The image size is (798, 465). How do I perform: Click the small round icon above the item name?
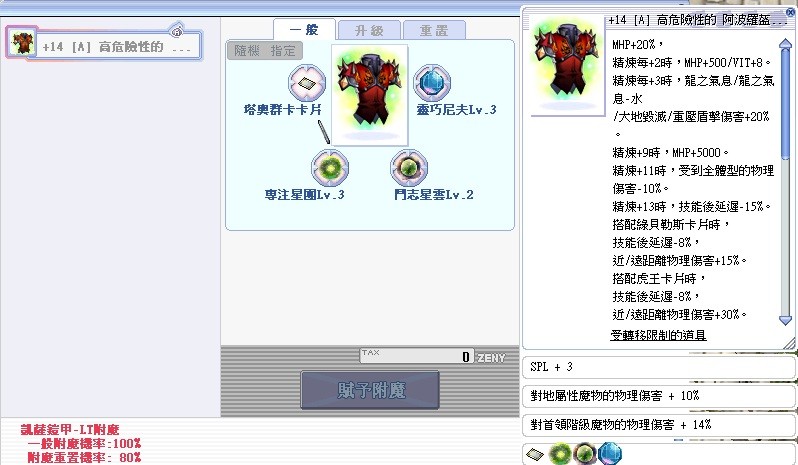[177, 29]
